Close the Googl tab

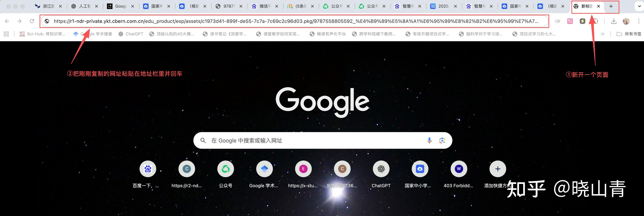pyautogui.click(x=132, y=6)
